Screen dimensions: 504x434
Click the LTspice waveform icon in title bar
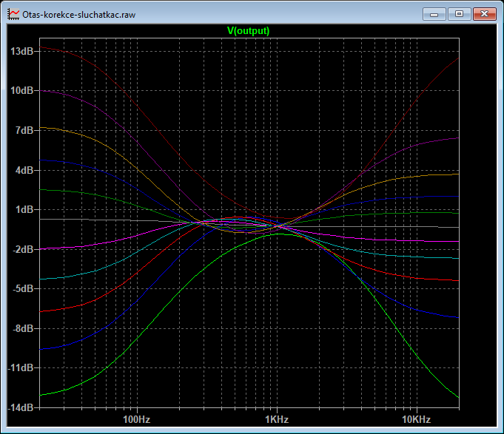tap(13, 15)
